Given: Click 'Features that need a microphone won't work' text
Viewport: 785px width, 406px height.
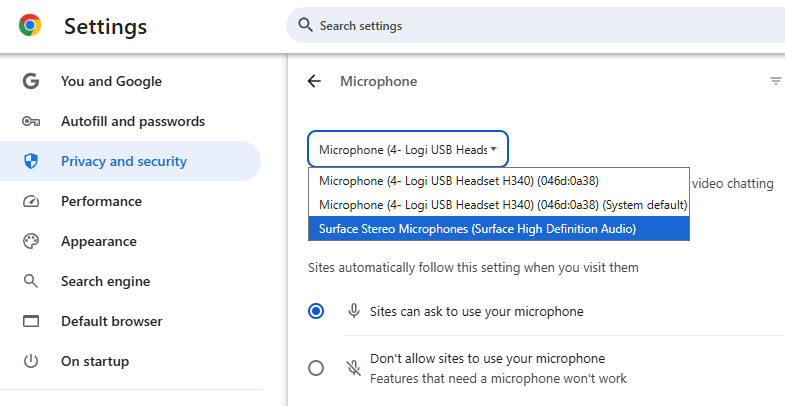Looking at the screenshot, I should [498, 378].
